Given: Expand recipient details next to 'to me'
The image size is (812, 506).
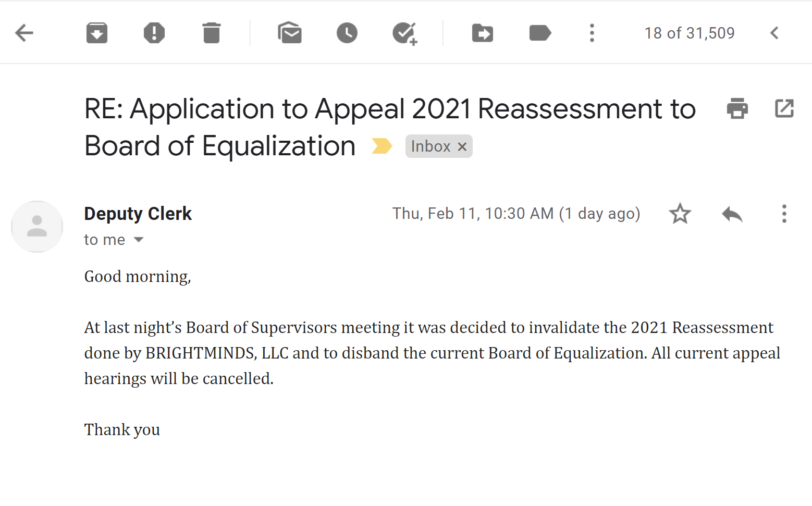Looking at the screenshot, I should tap(139, 240).
